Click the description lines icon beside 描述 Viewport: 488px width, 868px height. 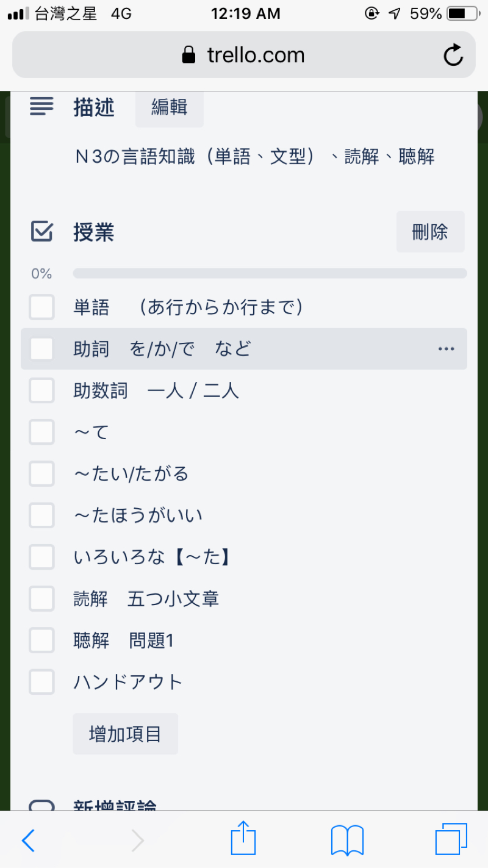[x=40, y=107]
